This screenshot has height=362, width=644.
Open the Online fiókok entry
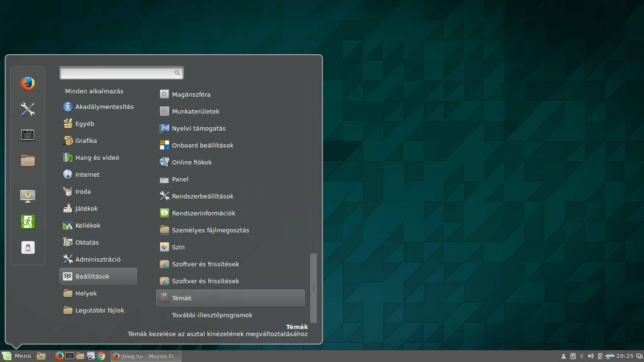point(231,162)
